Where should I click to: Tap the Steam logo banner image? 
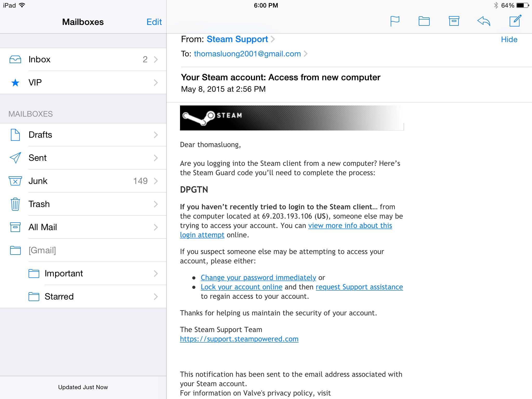(291, 118)
